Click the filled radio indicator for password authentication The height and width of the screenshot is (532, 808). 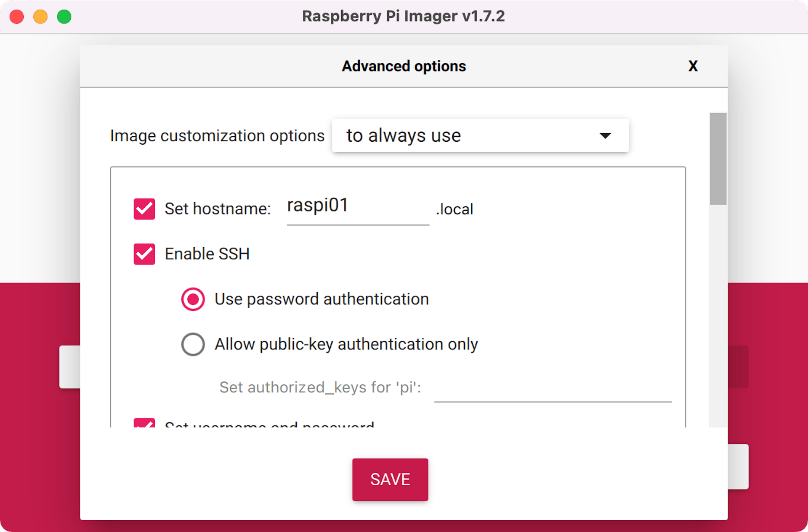(193, 299)
